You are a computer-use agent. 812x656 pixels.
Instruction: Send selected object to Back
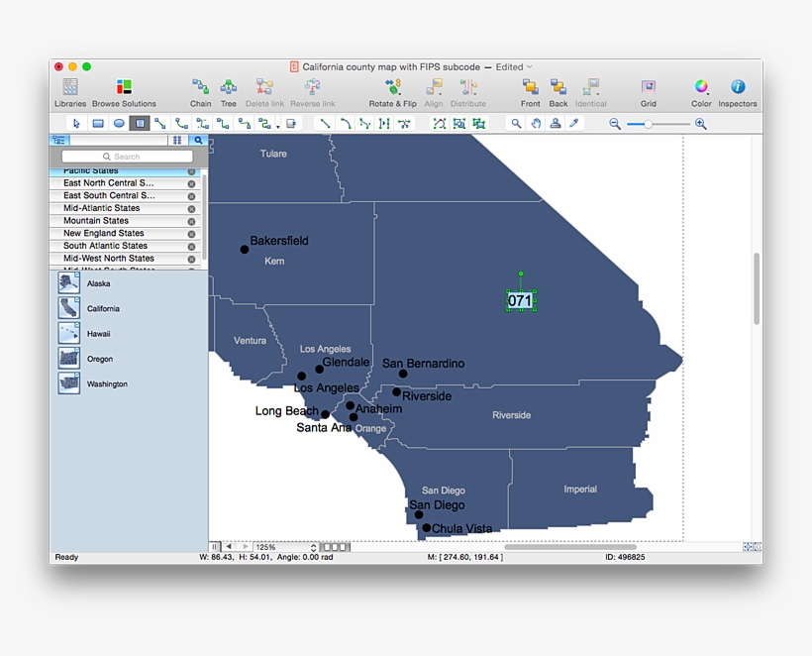[558, 93]
